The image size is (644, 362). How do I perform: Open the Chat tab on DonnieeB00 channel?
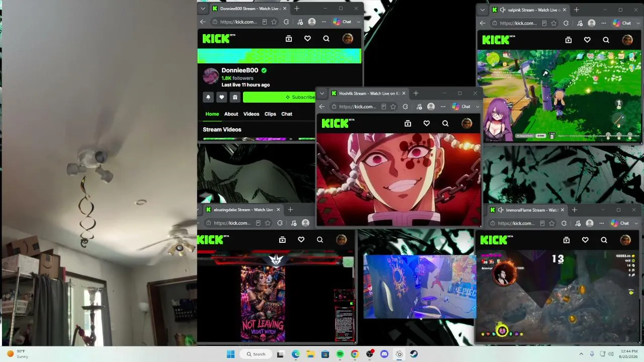pos(287,114)
